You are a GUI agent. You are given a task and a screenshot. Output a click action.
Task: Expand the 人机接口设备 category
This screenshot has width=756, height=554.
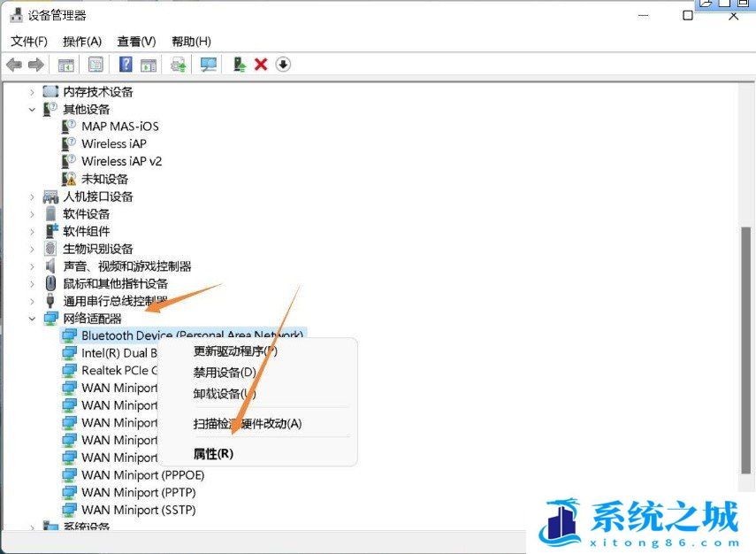[x=33, y=196]
